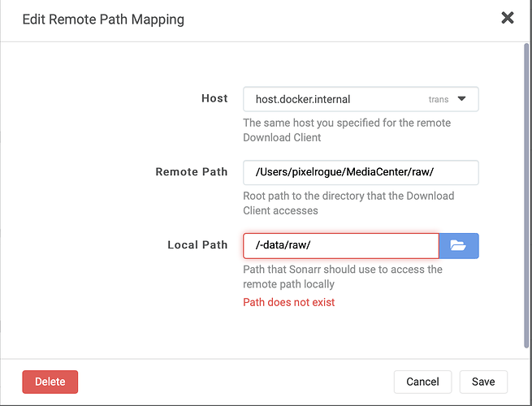Click the 'Edit Remote Path Mapping' title
The height and width of the screenshot is (406, 532).
[103, 19]
